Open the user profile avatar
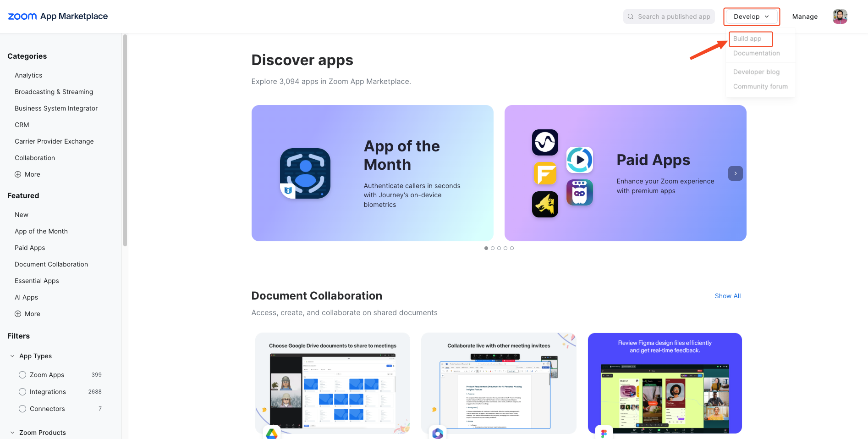Image resolution: width=868 pixels, height=439 pixels. pyautogui.click(x=840, y=17)
